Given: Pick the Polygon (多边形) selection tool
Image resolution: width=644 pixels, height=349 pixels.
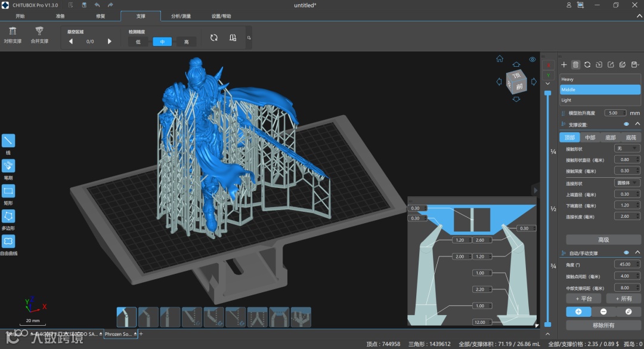Looking at the screenshot, I should pos(8,216).
